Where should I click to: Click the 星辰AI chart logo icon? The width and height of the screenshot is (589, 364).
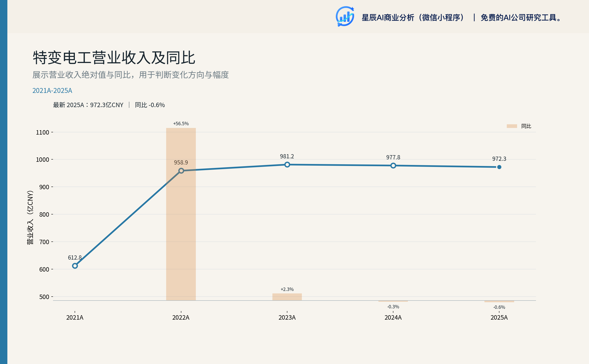345,16
